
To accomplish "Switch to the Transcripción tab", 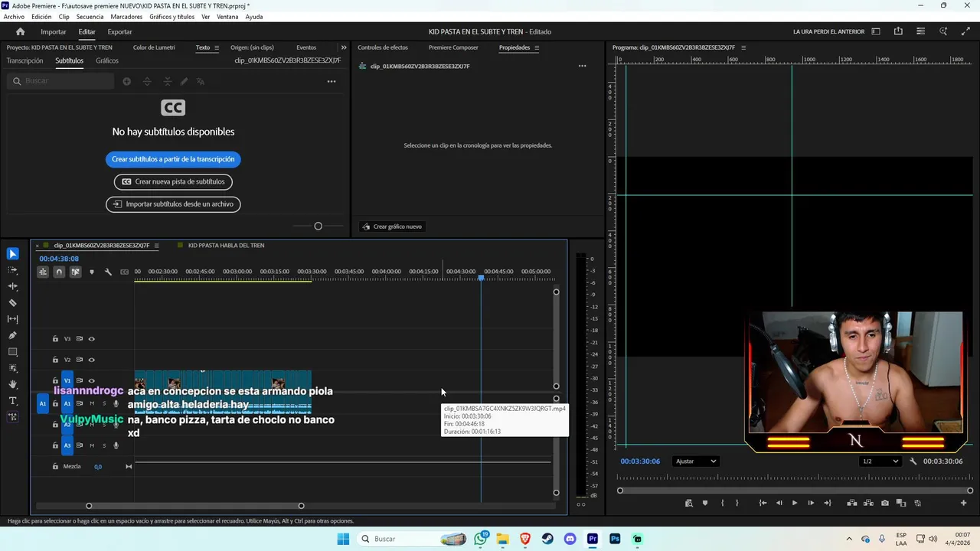I will tap(25, 60).
